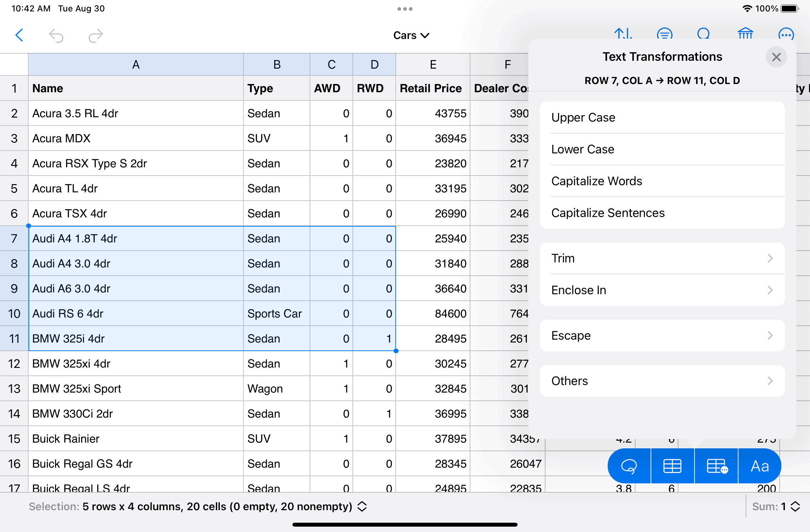Select cell Acura 3.5 RL 4dr
810x532 pixels.
click(x=136, y=113)
